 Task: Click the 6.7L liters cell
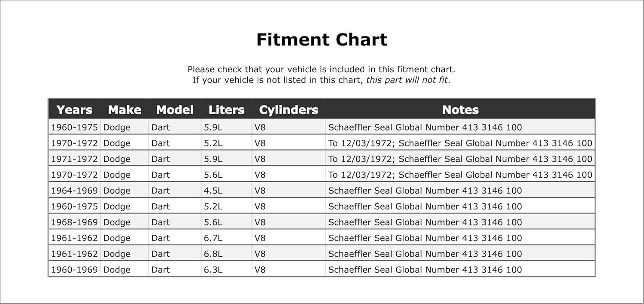[x=213, y=238]
